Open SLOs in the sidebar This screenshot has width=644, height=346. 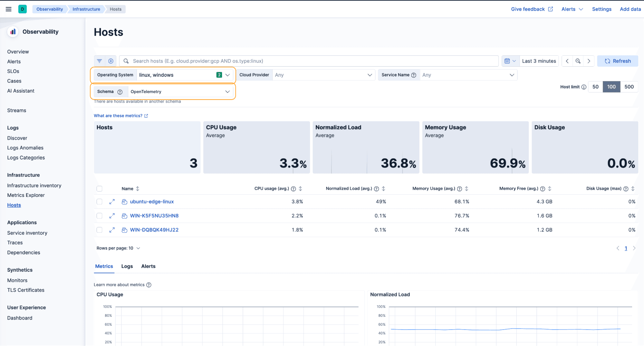(x=13, y=71)
